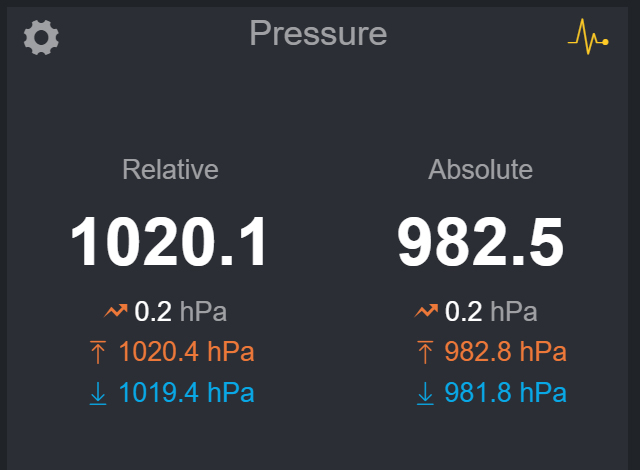Click the relative 0.2 hPa change value
The height and width of the screenshot is (470, 640).
(180, 311)
